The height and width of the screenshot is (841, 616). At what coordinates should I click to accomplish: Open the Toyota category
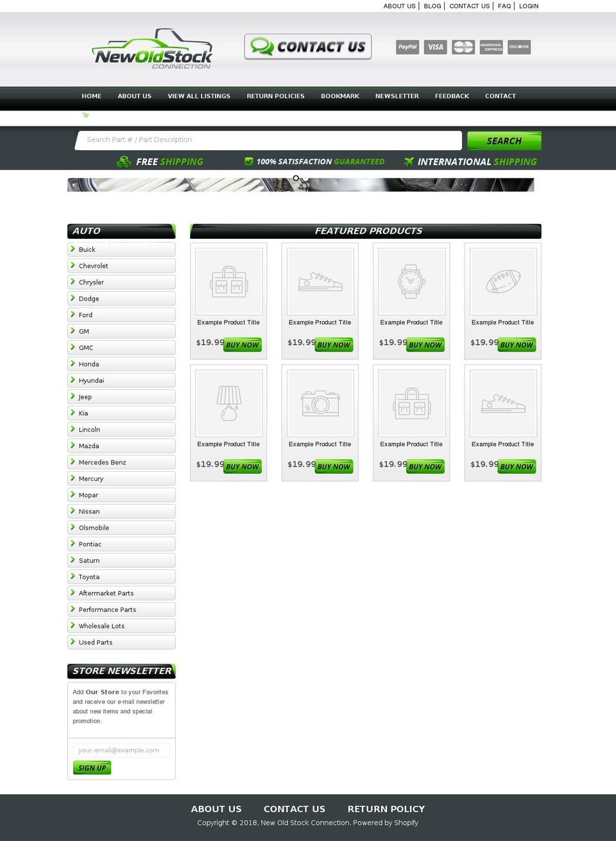coord(121,577)
